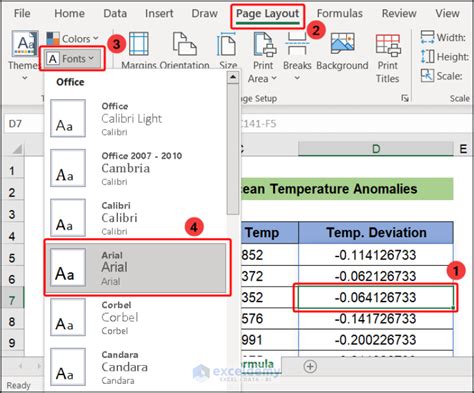This screenshot has width=474, height=393.
Task: Click cell with -0.062126733
Action: click(376, 276)
